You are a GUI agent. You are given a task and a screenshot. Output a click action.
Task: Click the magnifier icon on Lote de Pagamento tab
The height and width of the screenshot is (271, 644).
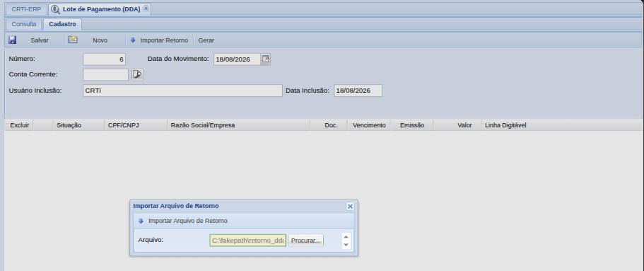(x=55, y=9)
